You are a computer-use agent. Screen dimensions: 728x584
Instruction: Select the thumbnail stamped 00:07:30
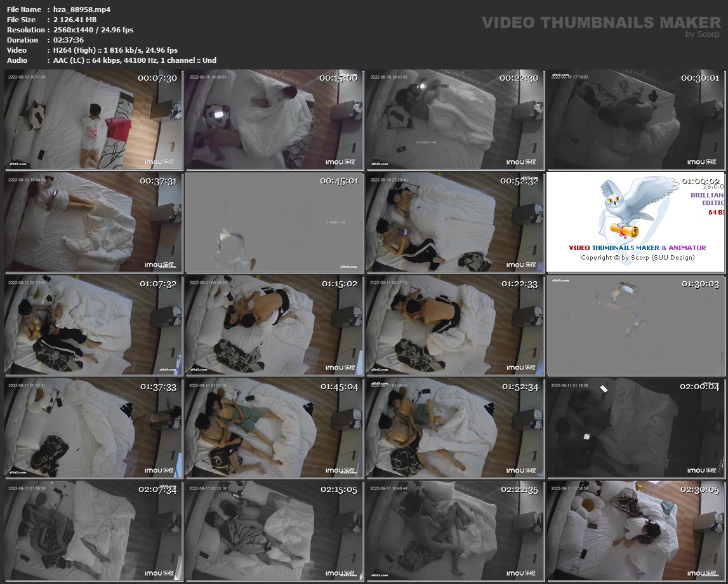tap(93, 120)
